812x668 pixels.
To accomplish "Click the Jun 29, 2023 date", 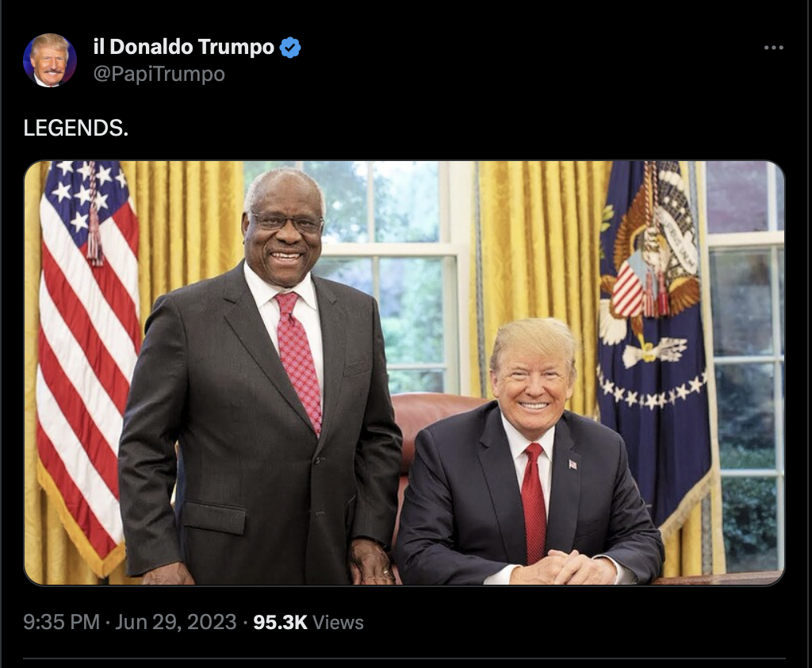I will pos(175,622).
